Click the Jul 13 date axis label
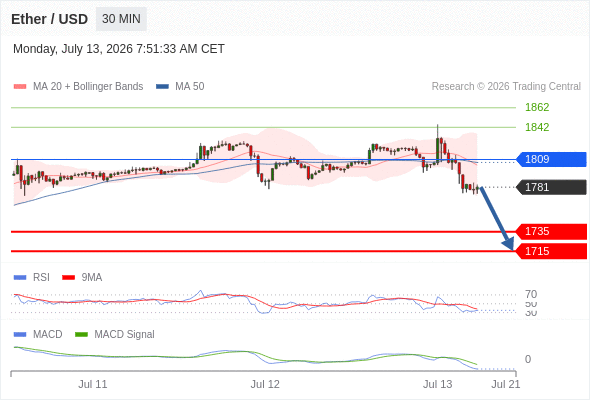Screen dimensions: 590x400 [438, 385]
